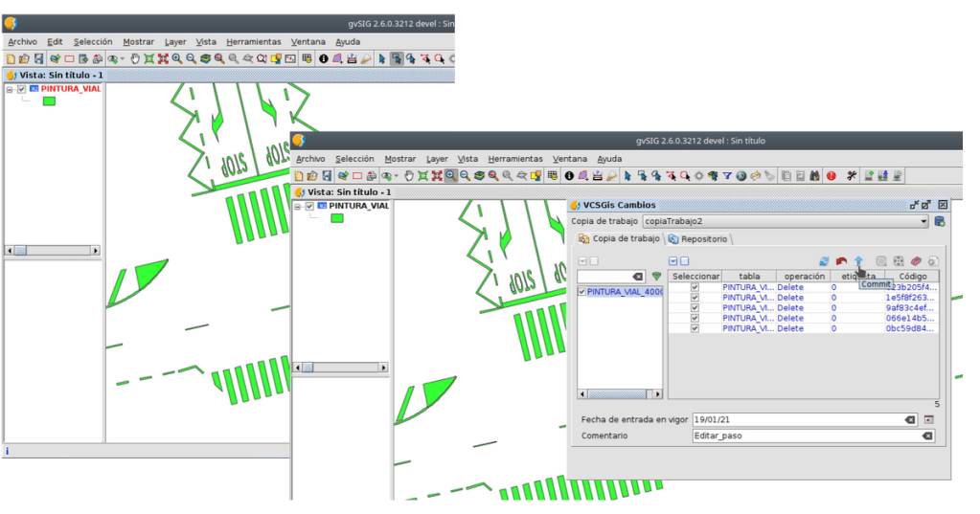Viewport: 980px width, 514px height.
Task: Click green filter icon beside table search box
Action: coord(656,277)
